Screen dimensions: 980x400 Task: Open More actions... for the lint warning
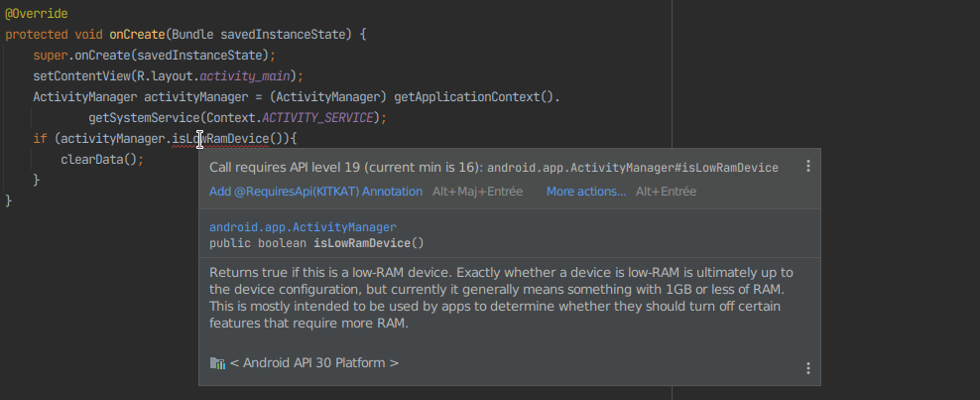coord(586,192)
